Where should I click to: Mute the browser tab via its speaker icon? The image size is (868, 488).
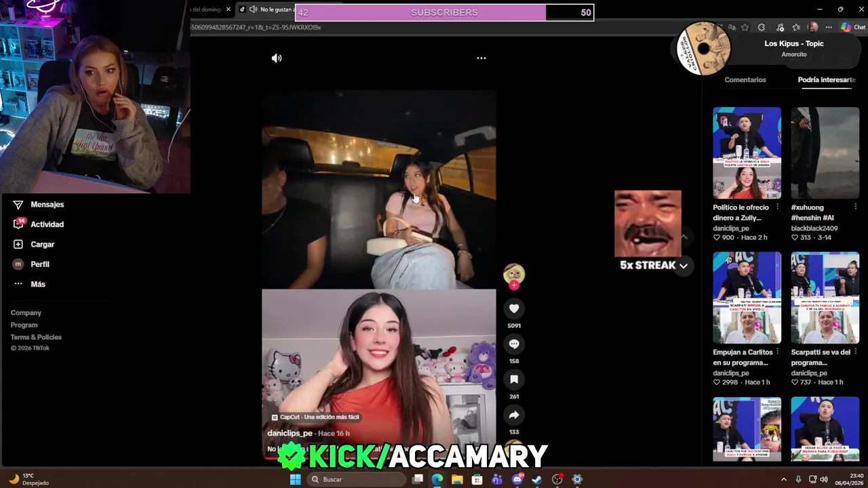pos(253,9)
